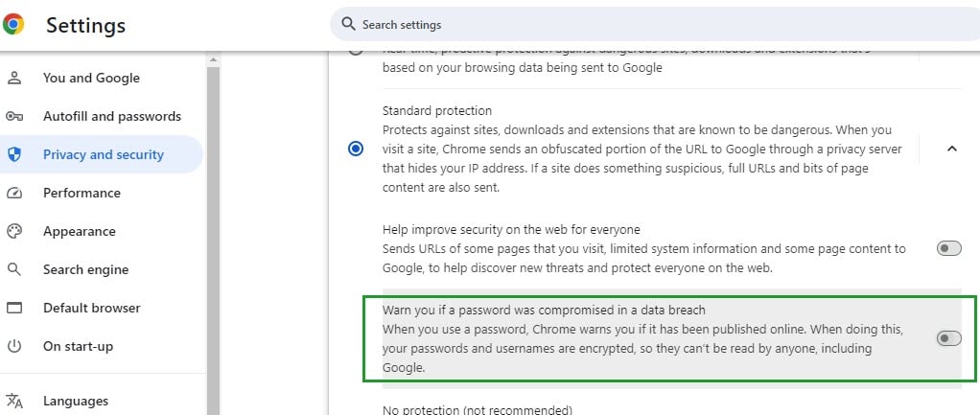
Task: Select Standard protection radio button
Action: [356, 149]
